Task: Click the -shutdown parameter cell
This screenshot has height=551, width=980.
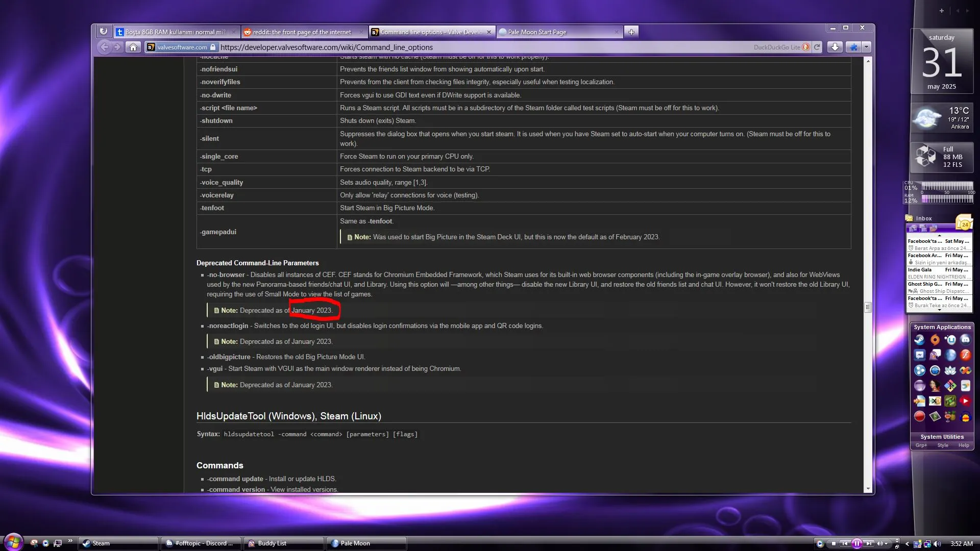Action: (x=267, y=120)
